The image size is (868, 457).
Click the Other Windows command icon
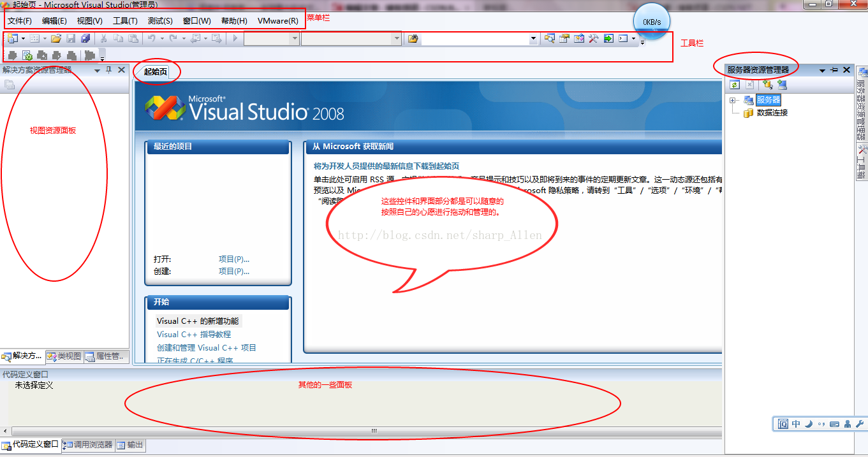(623, 38)
